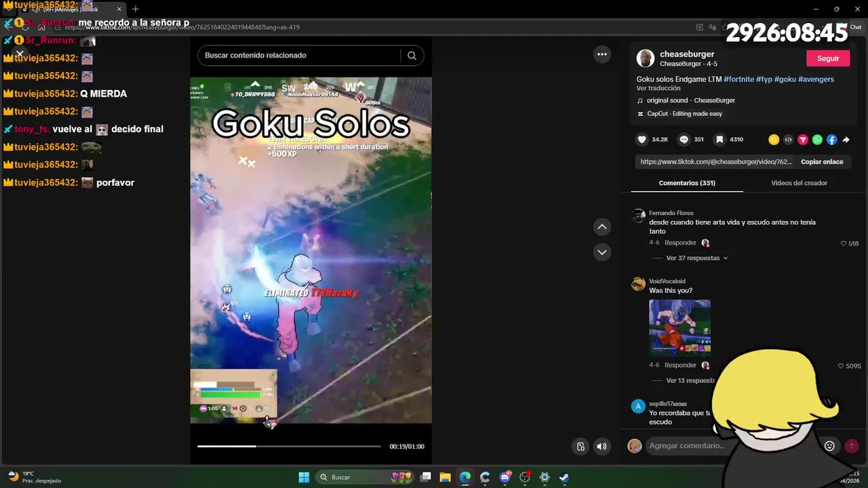Screen dimensions: 868x488
Task: Go to next video with down chevron
Action: (x=602, y=252)
